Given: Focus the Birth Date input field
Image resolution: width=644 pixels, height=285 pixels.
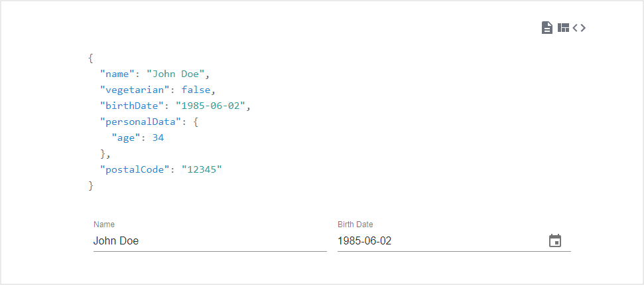Looking at the screenshot, I should click(438, 241).
